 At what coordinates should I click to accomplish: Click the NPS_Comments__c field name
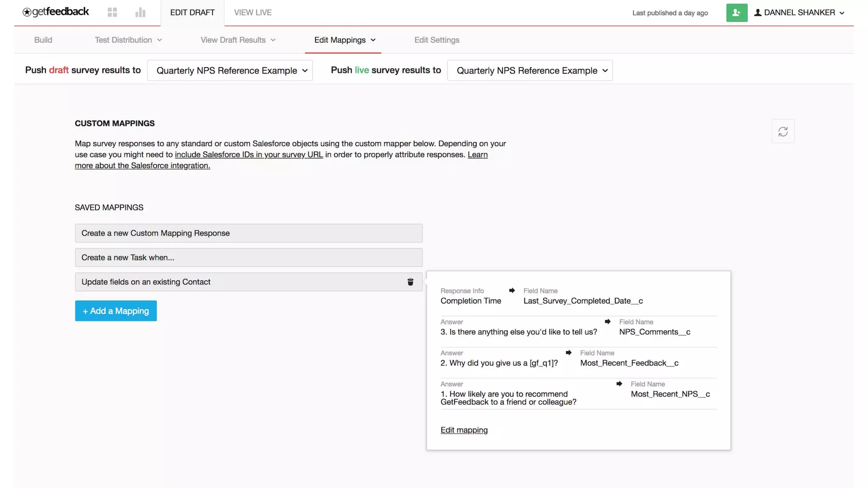(x=655, y=332)
